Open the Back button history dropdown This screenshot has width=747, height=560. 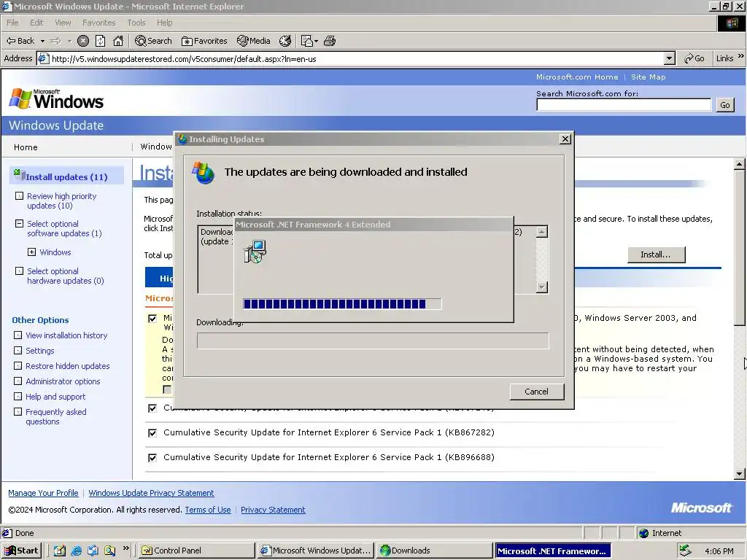[42, 41]
